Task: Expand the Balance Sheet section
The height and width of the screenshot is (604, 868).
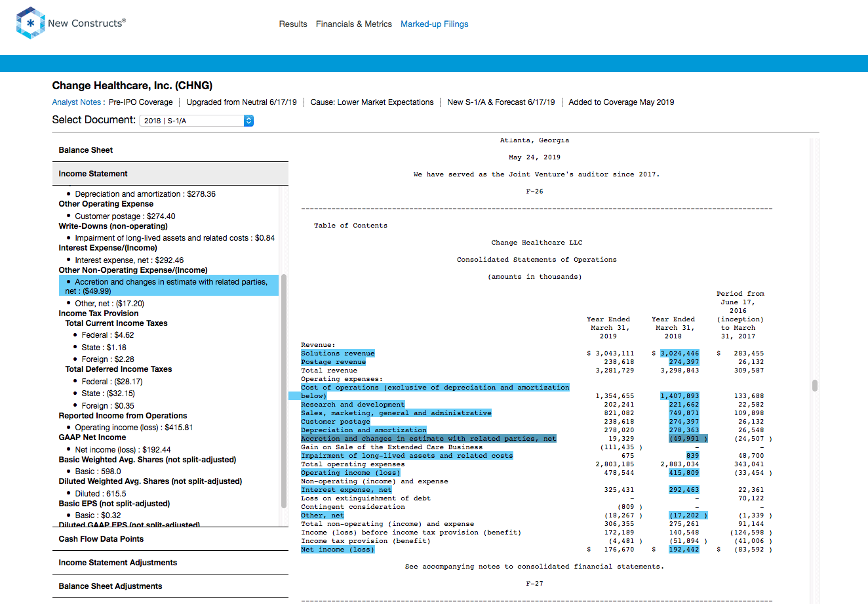Action: tap(170, 150)
